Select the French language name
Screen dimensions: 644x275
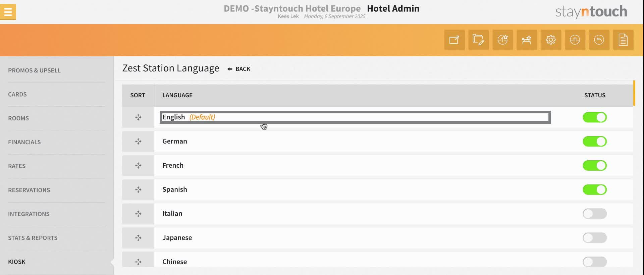173,166
